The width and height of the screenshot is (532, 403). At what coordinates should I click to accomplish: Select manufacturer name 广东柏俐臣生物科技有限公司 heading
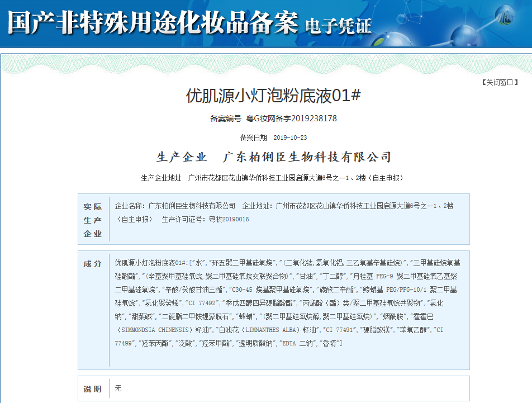click(307, 157)
